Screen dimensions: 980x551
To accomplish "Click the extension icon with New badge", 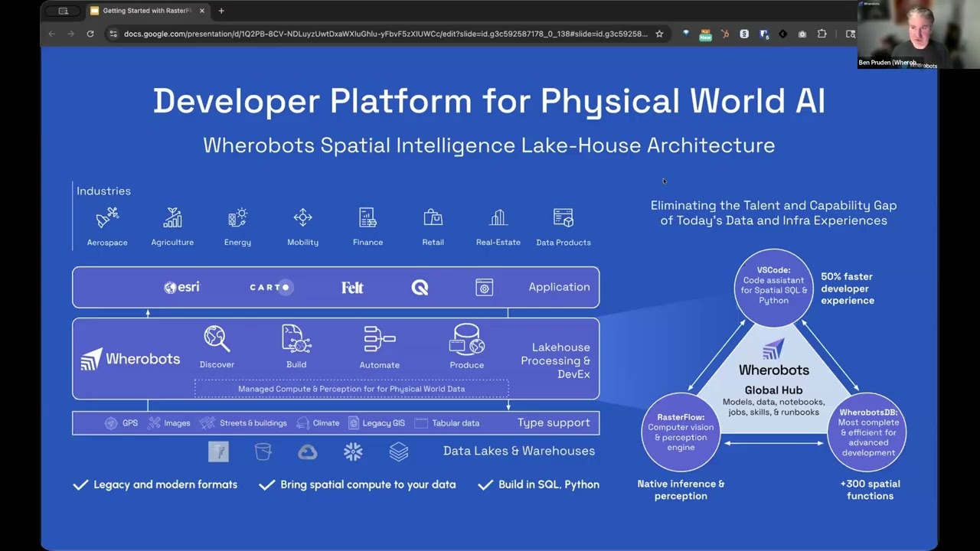I will (x=705, y=34).
